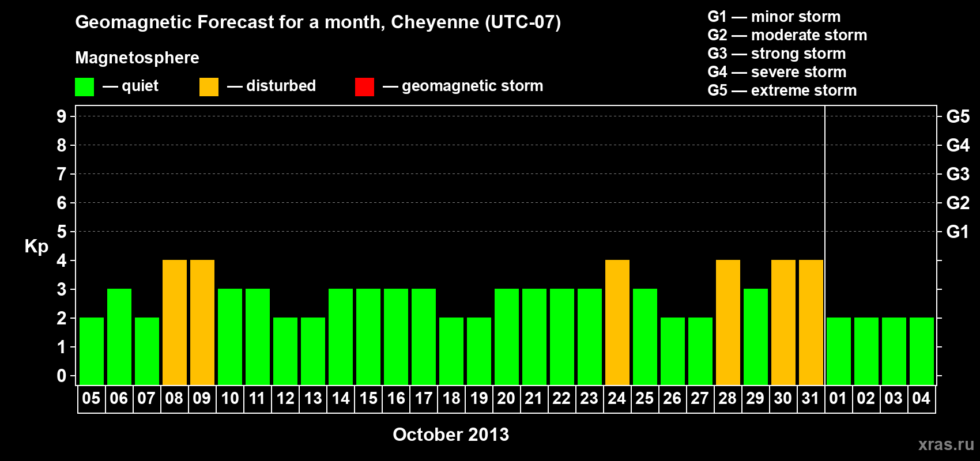This screenshot has width=980, height=461.
Task: Click the G3 label on right axis
Action: 958,174
